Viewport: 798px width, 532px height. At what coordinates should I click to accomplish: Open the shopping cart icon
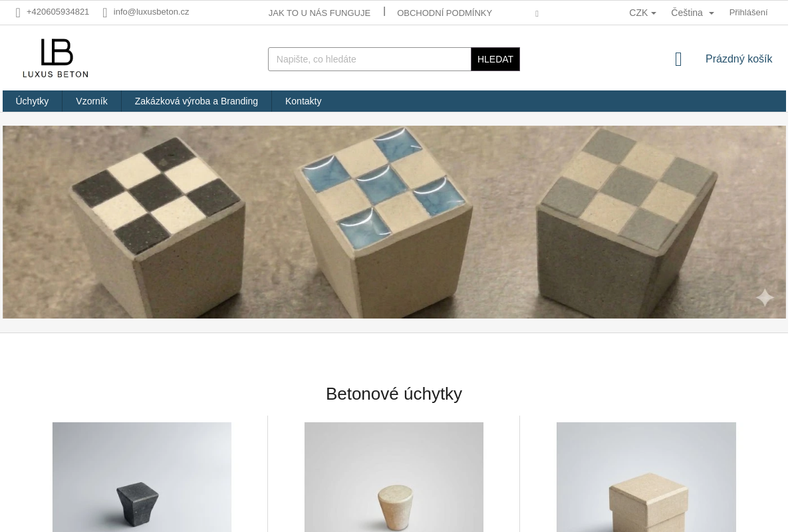[x=678, y=59]
